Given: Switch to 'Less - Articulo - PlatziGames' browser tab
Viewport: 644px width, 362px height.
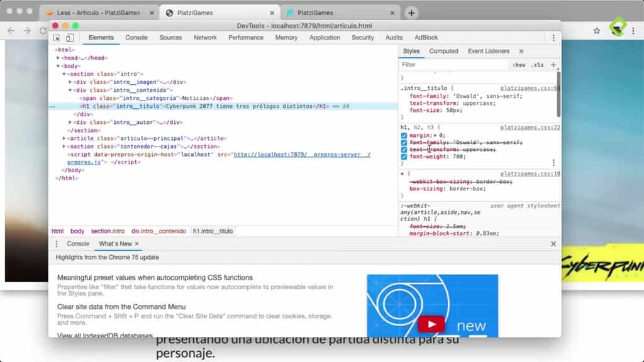Looking at the screenshot, I should (99, 13).
